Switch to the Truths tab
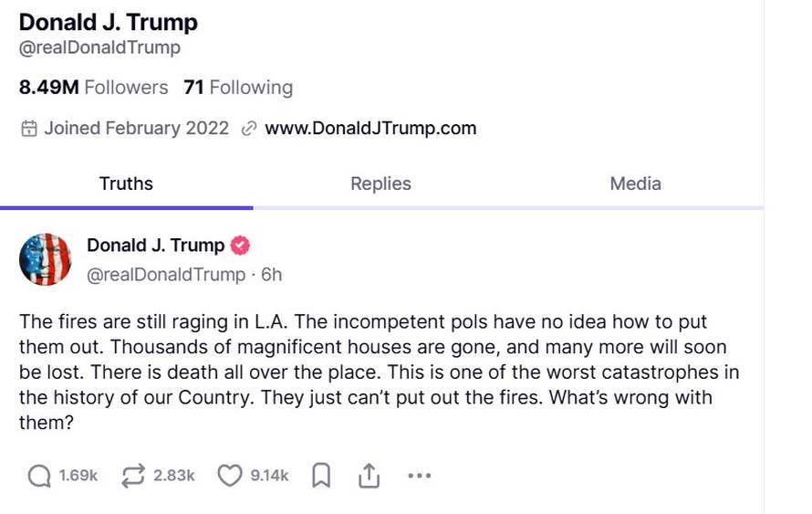This screenshot has width=812, height=514. (126, 184)
